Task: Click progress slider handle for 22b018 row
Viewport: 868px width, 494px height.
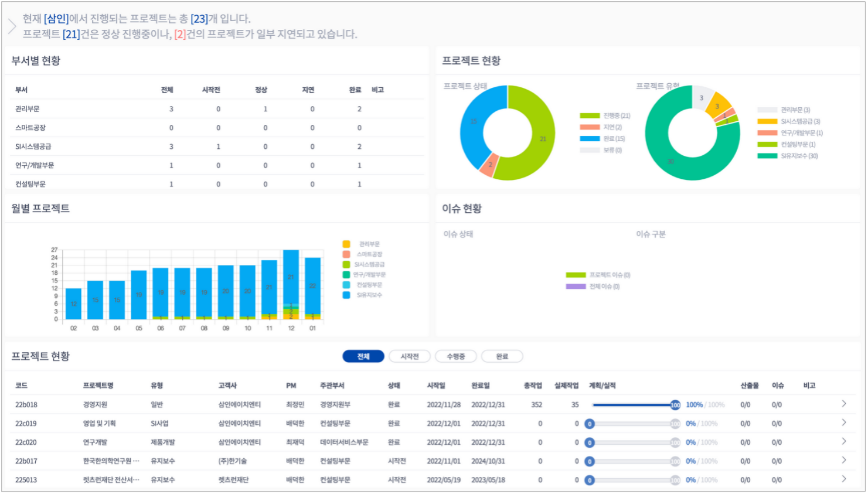Action: coord(675,405)
